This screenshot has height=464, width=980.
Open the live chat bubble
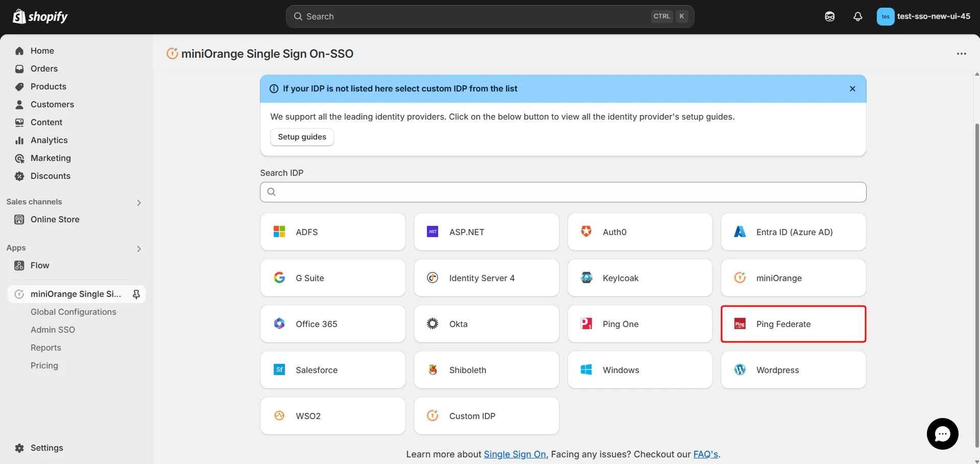[x=942, y=434]
